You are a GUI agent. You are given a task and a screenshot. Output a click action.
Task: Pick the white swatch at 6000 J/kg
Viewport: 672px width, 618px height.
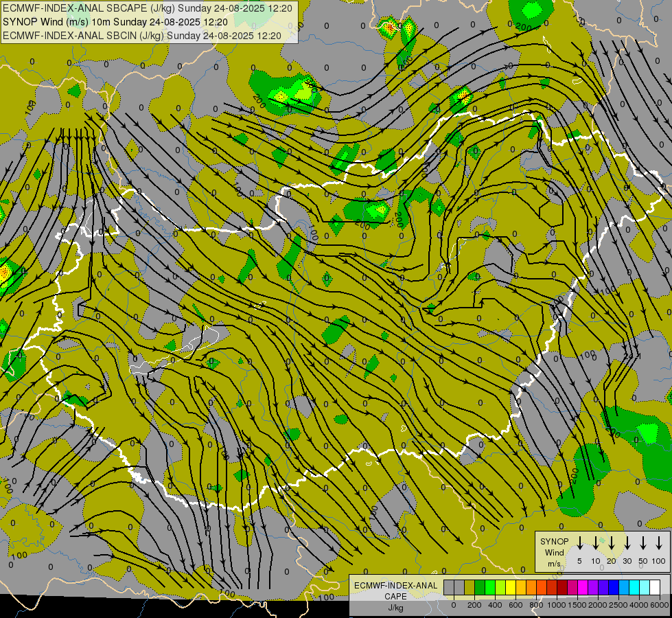(656, 588)
